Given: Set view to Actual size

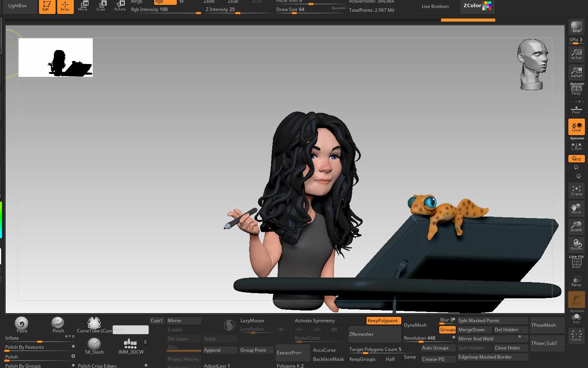Looking at the screenshot, I should (x=576, y=55).
